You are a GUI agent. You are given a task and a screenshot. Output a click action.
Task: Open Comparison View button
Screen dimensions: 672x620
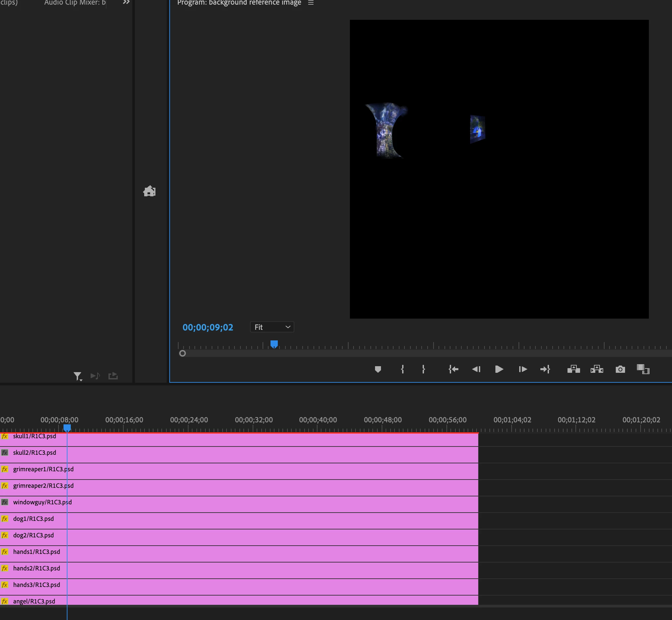[x=643, y=369]
